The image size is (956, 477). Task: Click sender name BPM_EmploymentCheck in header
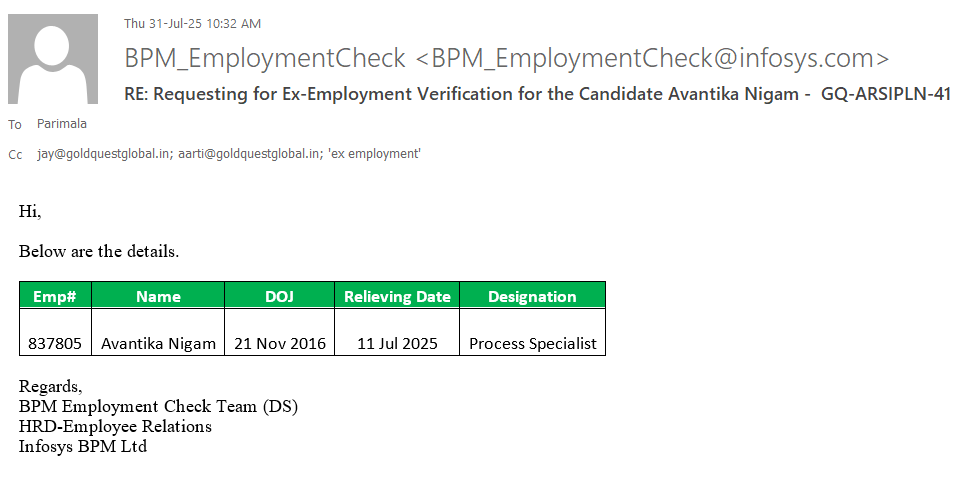(x=265, y=58)
